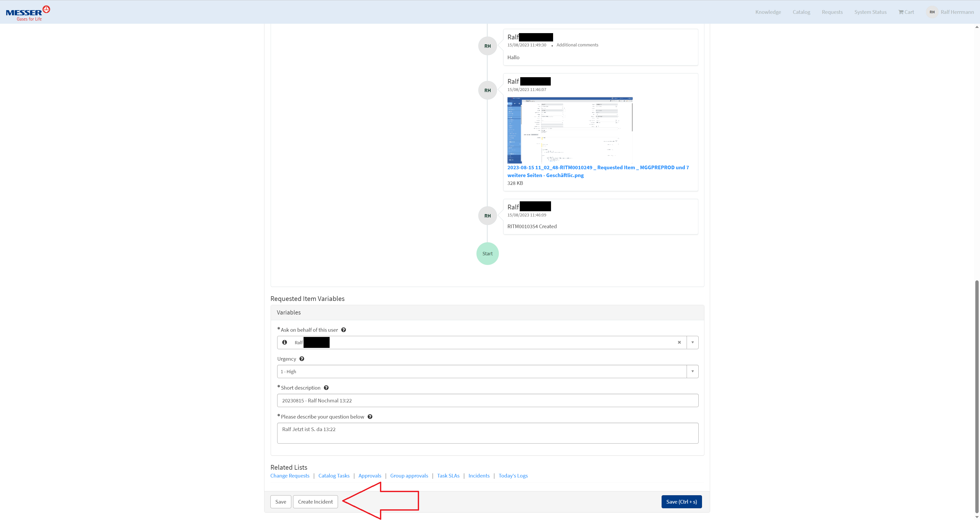The width and height of the screenshot is (980, 520).
Task: Click the blue Save (Ctrl + s) button
Action: tap(681, 501)
